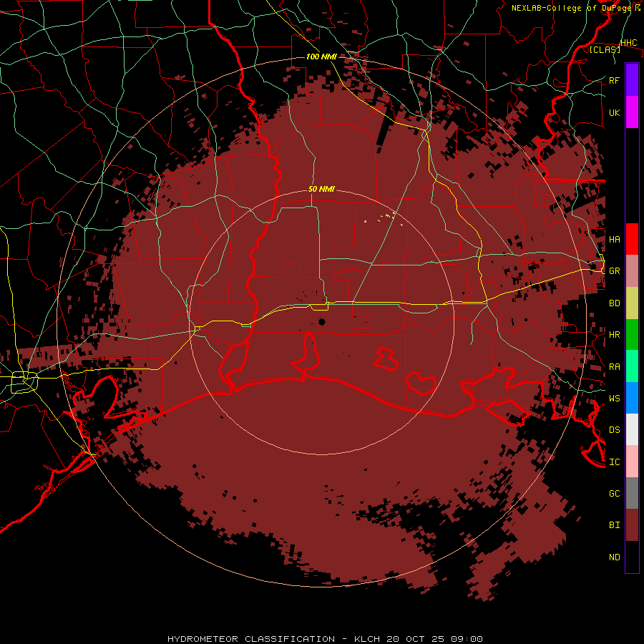Click the DS legend label
The width and height of the screenshot is (644, 644).
pos(614,430)
